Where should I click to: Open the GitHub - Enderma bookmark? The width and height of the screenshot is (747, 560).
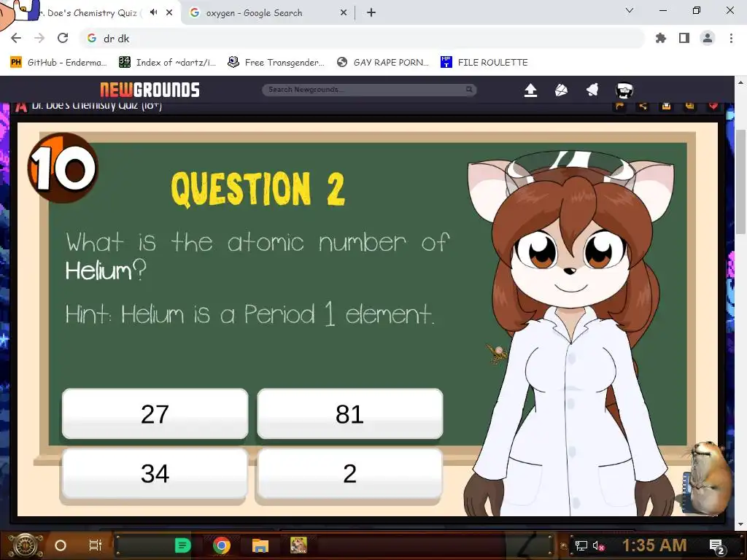click(59, 63)
